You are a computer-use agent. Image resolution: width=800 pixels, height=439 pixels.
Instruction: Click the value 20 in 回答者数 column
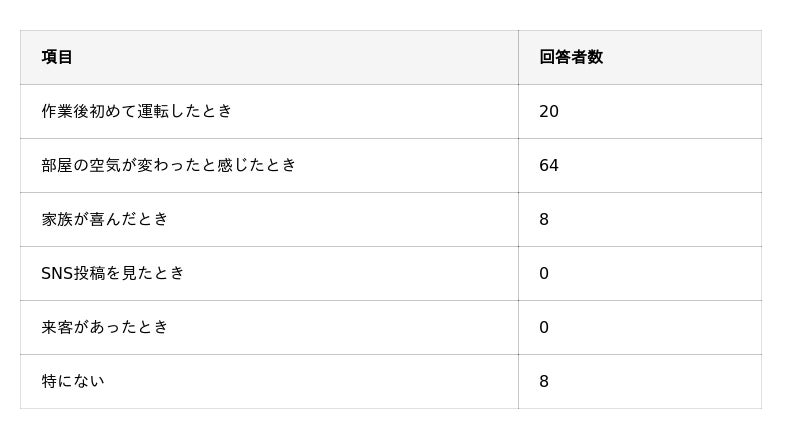click(x=549, y=111)
